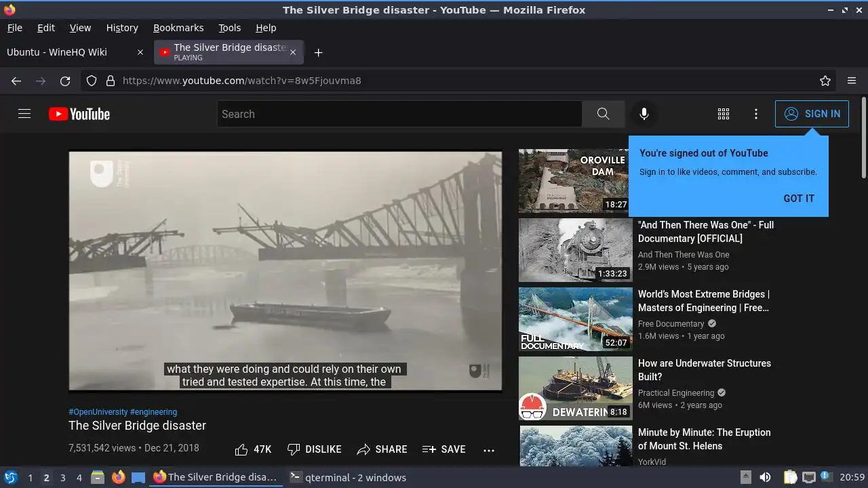Click the #engineering hashtag link
Screen dimensions: 868x488
153,411
